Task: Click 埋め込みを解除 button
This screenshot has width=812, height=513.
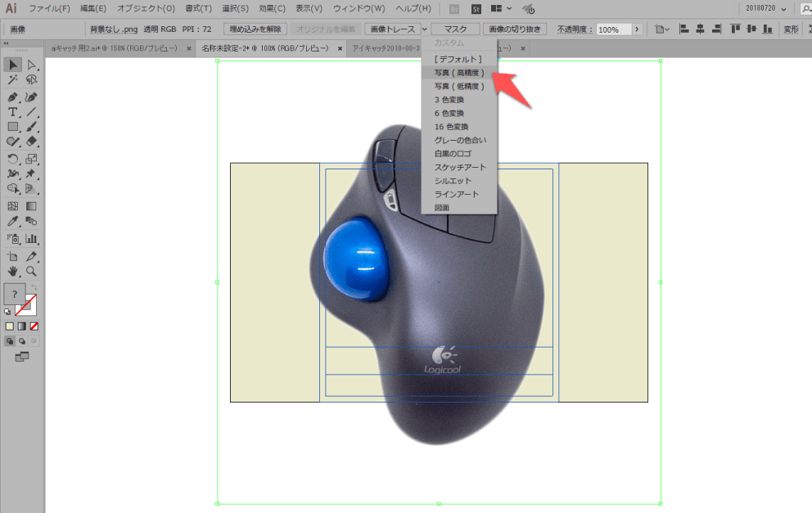Action: click(x=255, y=29)
